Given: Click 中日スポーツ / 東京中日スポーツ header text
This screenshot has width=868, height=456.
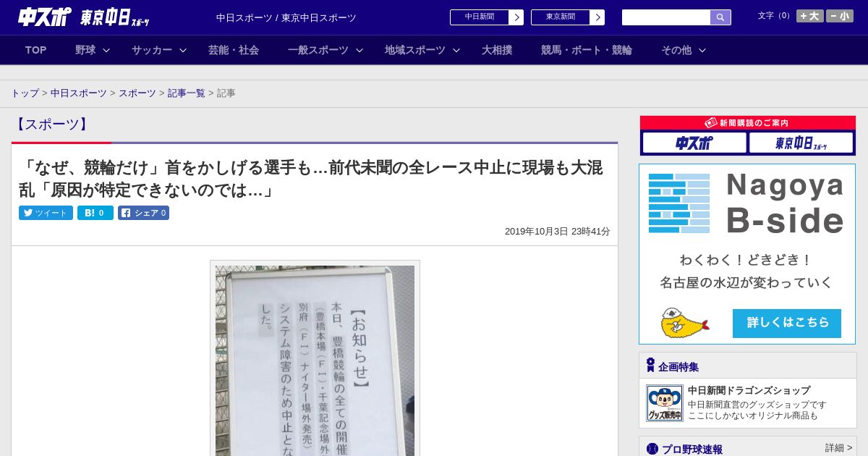Looking at the screenshot, I should tap(286, 17).
